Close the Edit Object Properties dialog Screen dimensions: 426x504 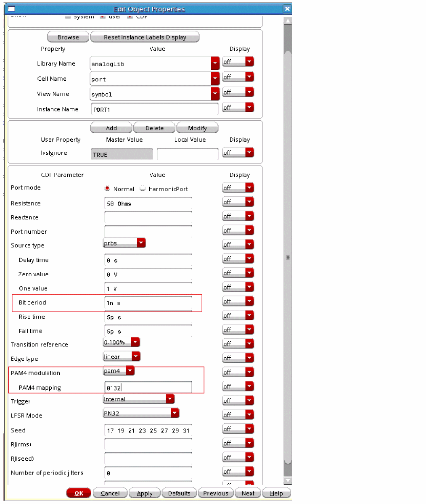pos(287,9)
